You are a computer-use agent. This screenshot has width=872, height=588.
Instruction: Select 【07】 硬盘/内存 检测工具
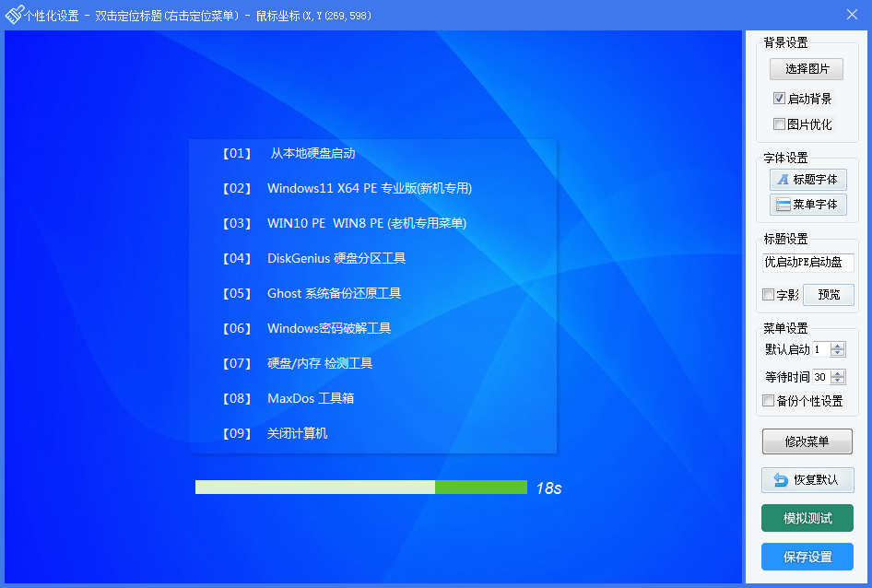pyautogui.click(x=297, y=364)
